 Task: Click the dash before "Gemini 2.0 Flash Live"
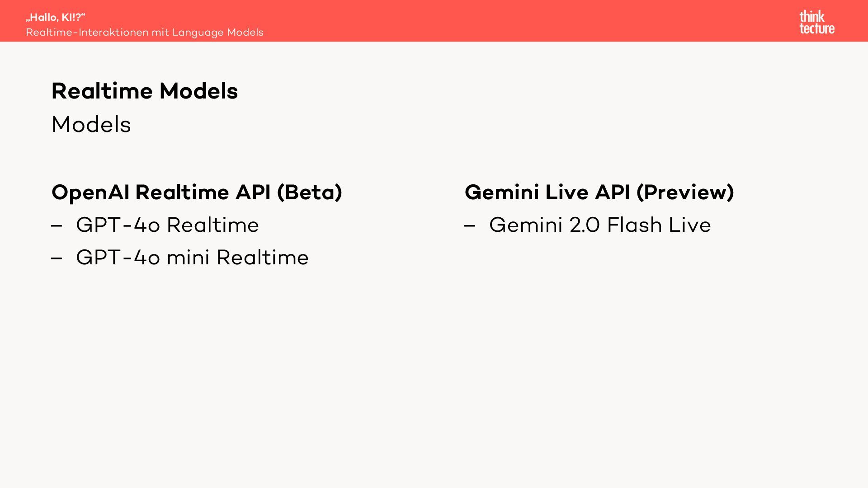click(470, 225)
